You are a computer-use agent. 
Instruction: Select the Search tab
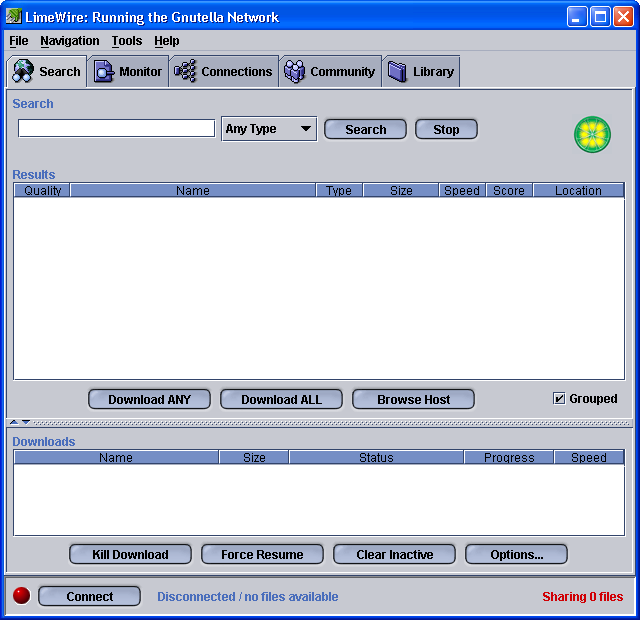(x=47, y=71)
